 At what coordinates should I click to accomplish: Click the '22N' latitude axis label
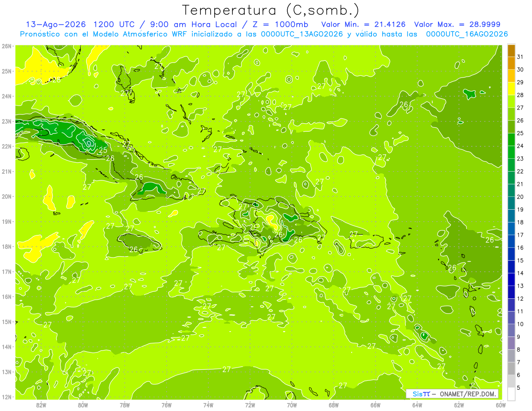pyautogui.click(x=7, y=146)
